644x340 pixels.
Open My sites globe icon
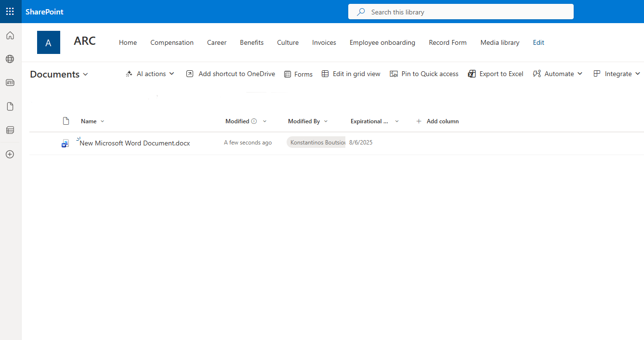coord(10,59)
